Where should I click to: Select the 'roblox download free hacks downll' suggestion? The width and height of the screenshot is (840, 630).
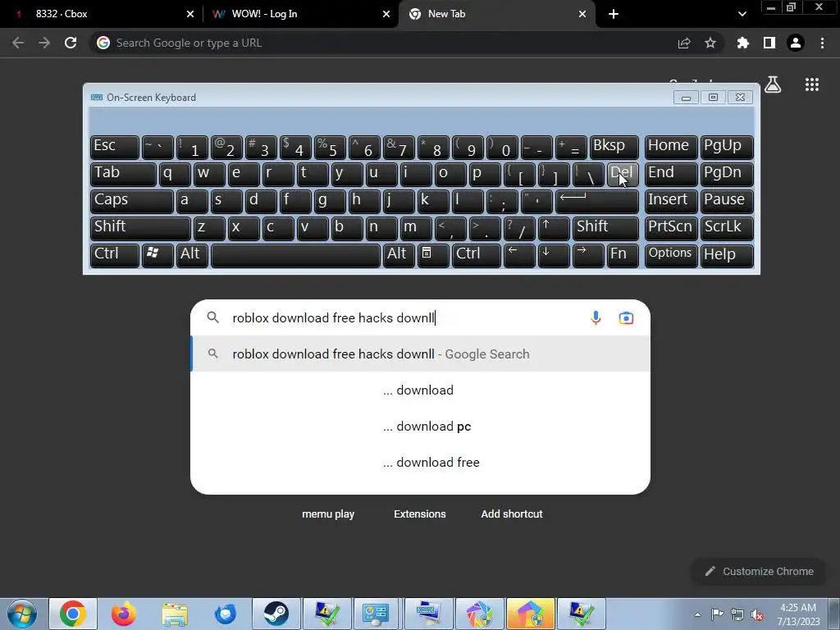(421, 354)
